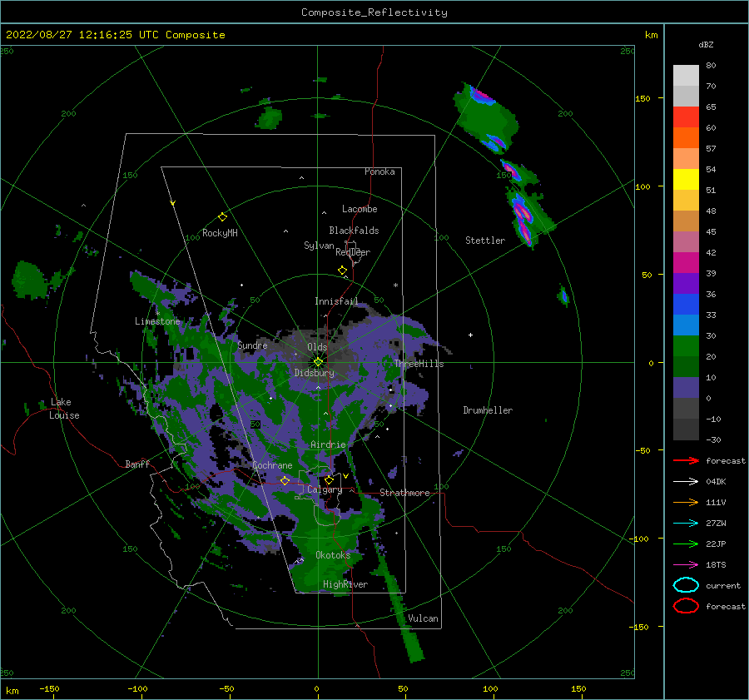This screenshot has width=749, height=700.
Task: Click the Composite_Reflectivity title
Action: [x=374, y=12]
